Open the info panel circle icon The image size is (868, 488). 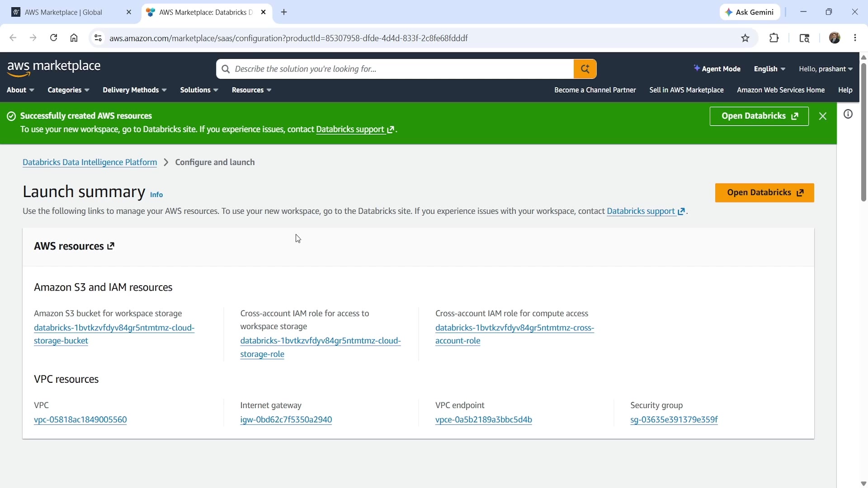point(848,114)
